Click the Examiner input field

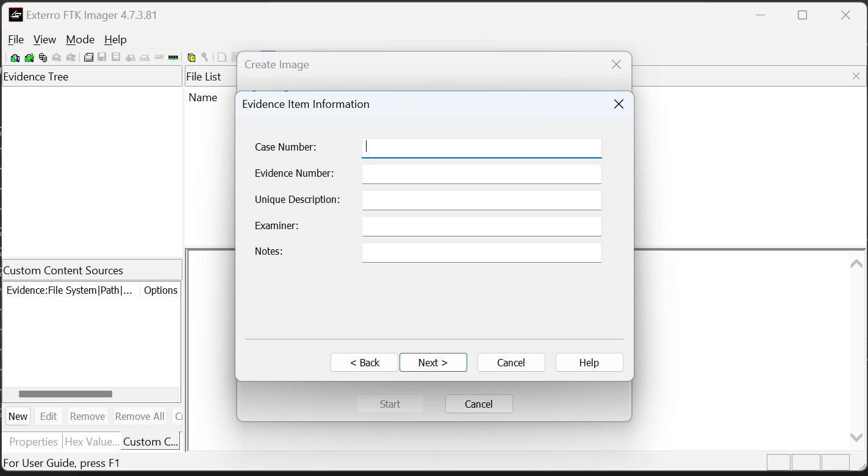pyautogui.click(x=482, y=226)
